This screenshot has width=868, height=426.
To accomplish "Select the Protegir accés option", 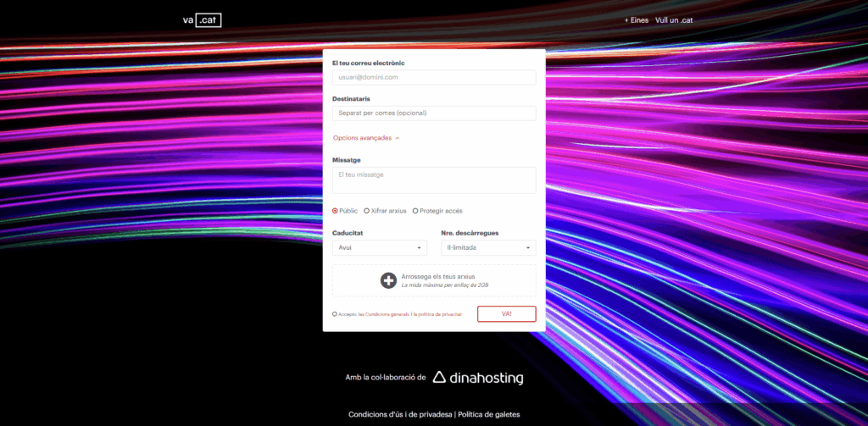I will click(x=415, y=211).
